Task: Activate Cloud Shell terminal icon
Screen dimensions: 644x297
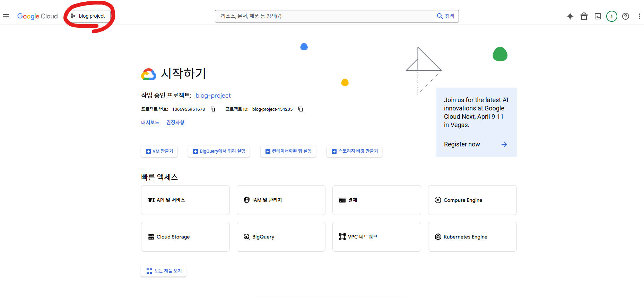Action: click(598, 16)
